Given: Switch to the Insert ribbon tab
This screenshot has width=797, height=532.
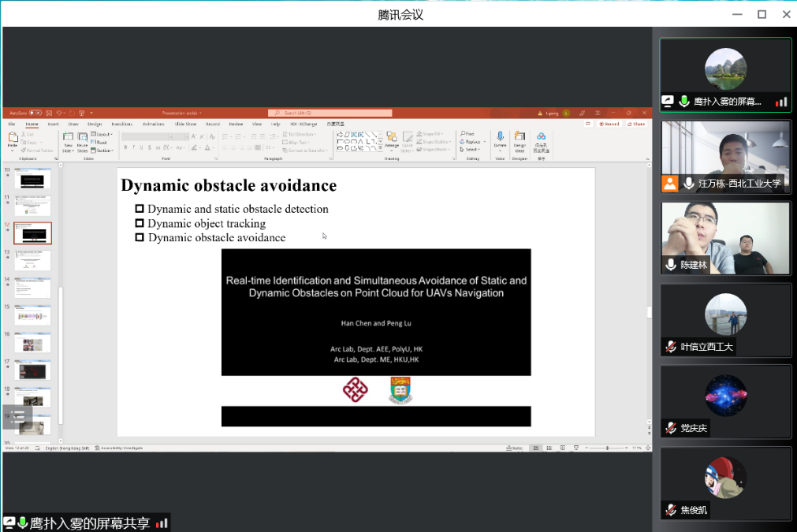Looking at the screenshot, I should tap(53, 124).
